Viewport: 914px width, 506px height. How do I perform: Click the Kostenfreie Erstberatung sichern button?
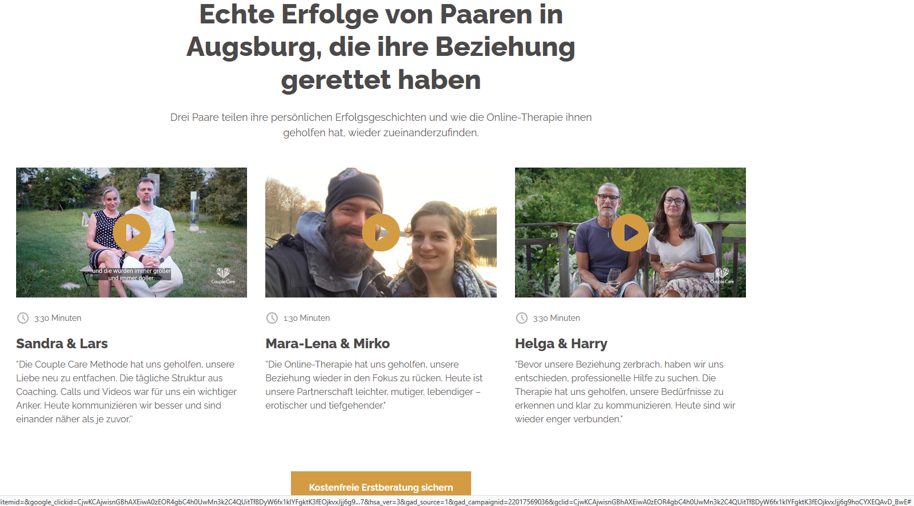coord(381,485)
